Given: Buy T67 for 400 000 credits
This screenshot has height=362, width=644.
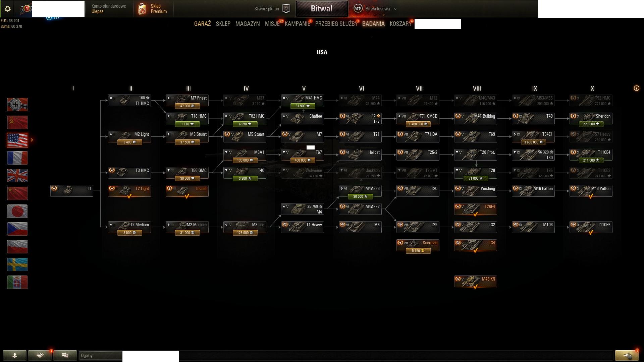Looking at the screenshot, I should [x=303, y=160].
